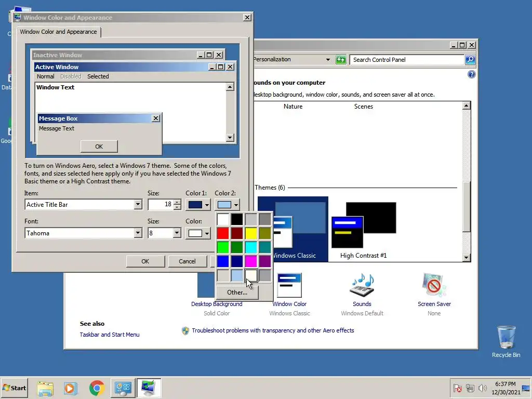Open the Personalization address bar dropdown arrow
Image resolution: width=532 pixels, height=399 pixels.
pos(328,60)
